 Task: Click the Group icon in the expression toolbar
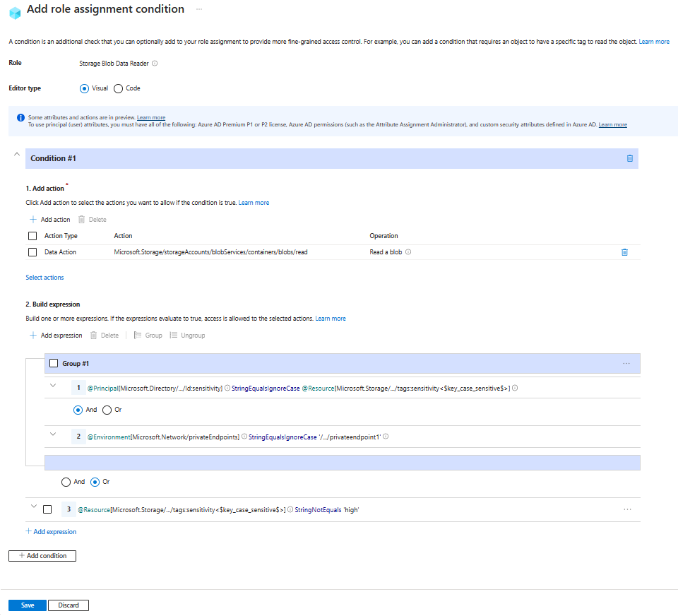[x=136, y=335]
